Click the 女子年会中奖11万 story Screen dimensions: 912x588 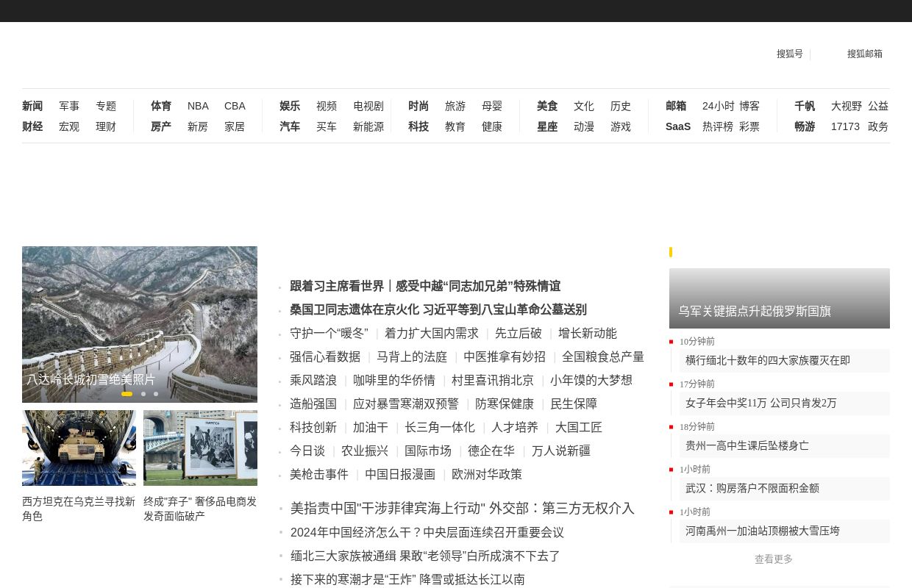760,404
